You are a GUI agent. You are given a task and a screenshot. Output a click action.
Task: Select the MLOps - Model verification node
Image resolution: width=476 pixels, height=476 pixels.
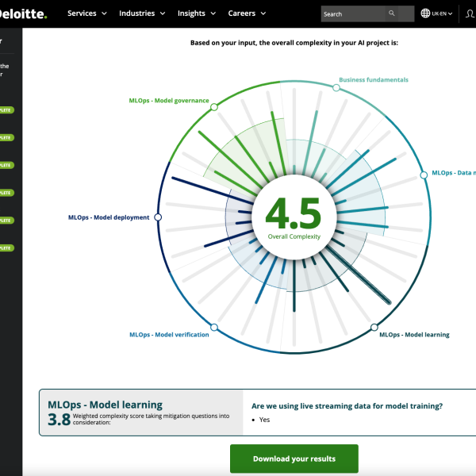(x=213, y=327)
